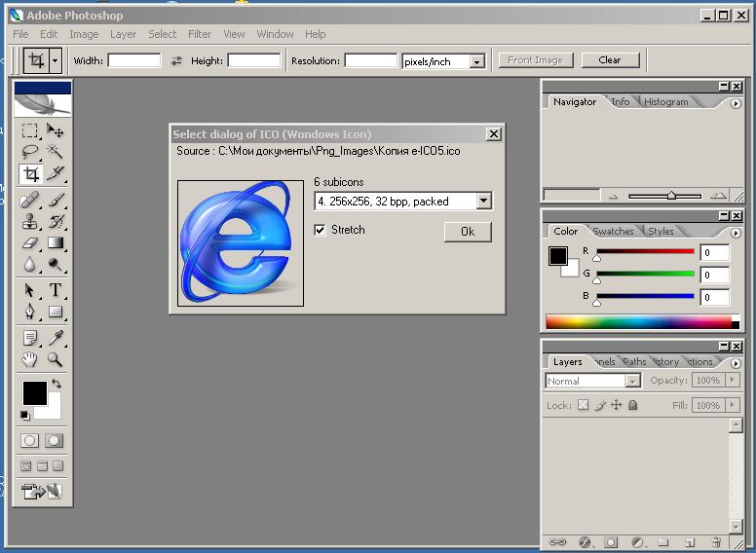Open the Layers panel options menu
The width and height of the screenshot is (756, 553).
(x=736, y=363)
